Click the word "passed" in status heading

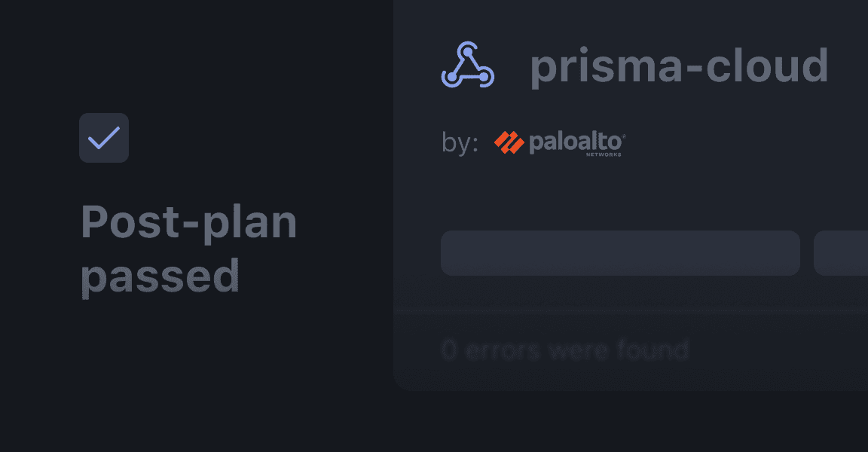click(x=160, y=276)
